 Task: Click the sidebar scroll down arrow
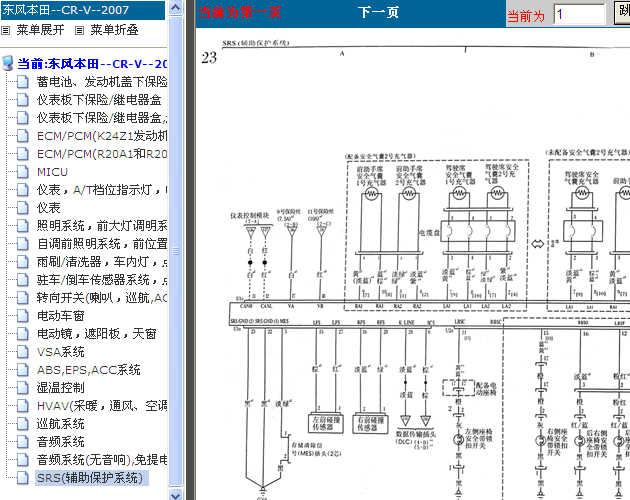click(x=176, y=494)
